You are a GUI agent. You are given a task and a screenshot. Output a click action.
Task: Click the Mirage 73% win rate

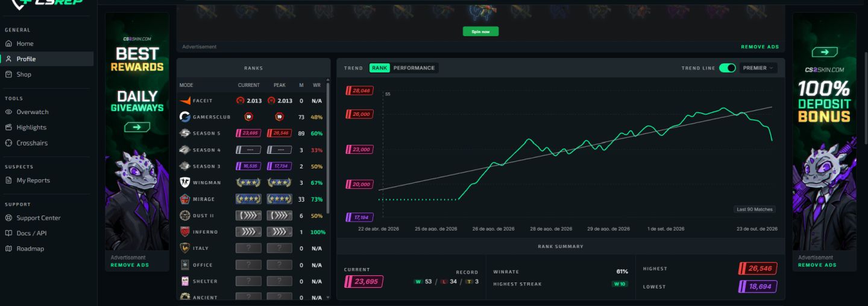click(x=316, y=199)
